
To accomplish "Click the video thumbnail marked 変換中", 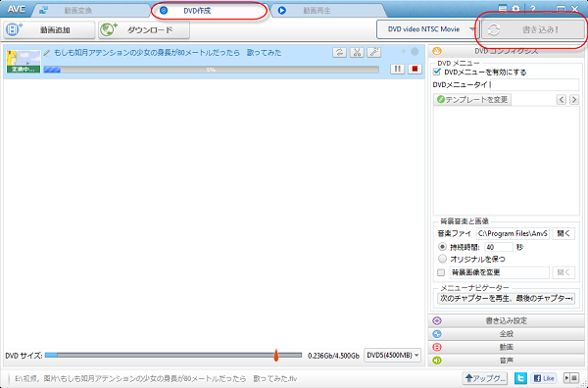I will tap(24, 61).
